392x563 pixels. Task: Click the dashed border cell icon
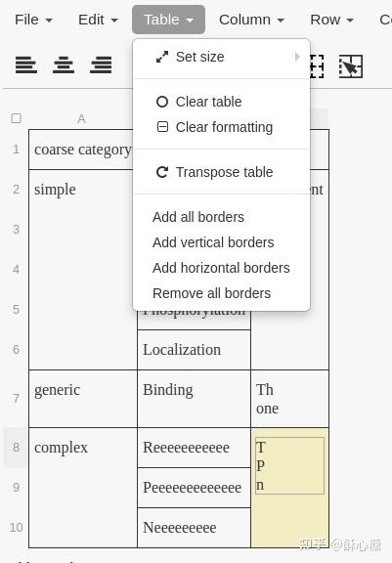[x=318, y=66]
